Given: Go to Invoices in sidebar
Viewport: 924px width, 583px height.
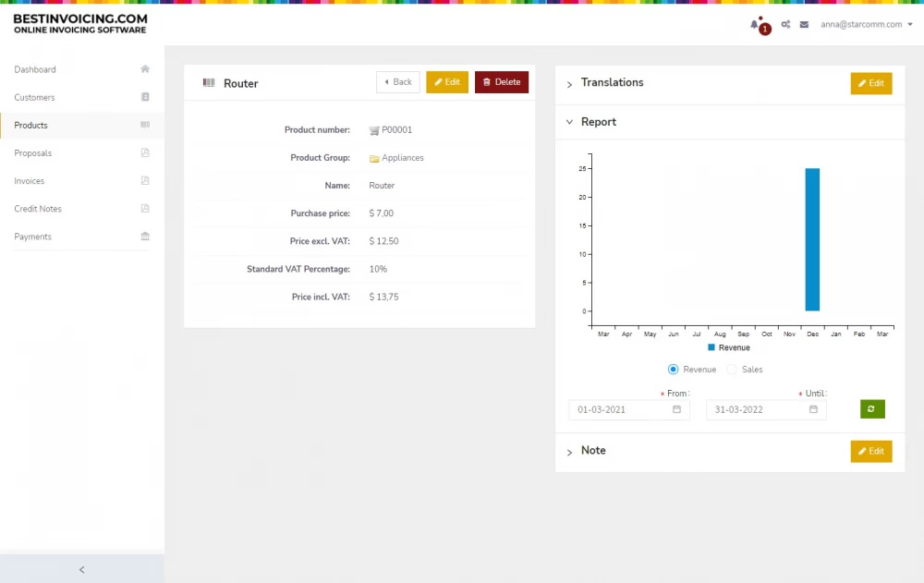Looking at the screenshot, I should click(x=30, y=181).
